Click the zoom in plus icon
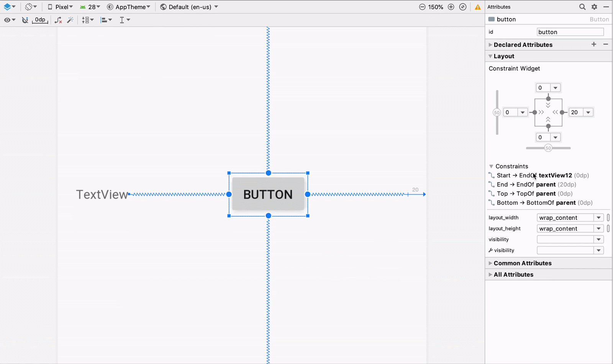The height and width of the screenshot is (364, 613). click(451, 7)
